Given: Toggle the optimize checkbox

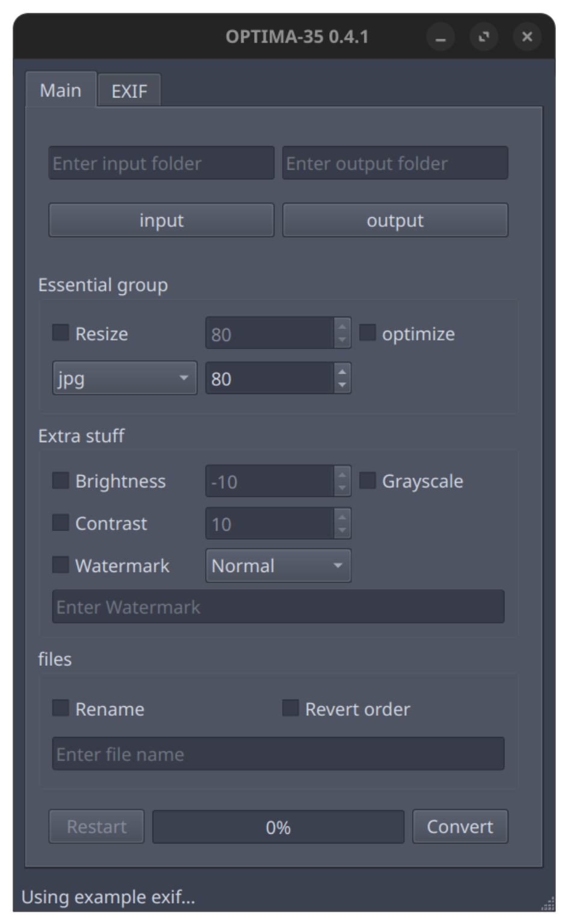Looking at the screenshot, I should [368, 333].
